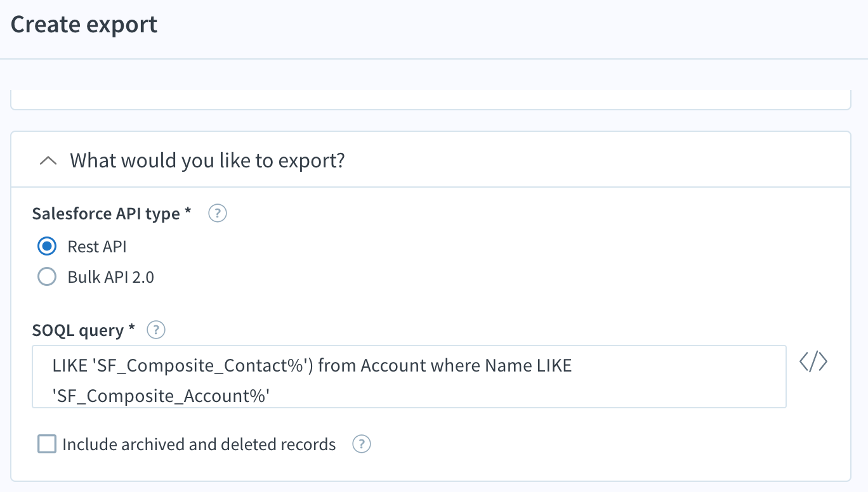This screenshot has height=492, width=868.
Task: Select the Bulk API 2.0 radio button
Action: coord(47,277)
